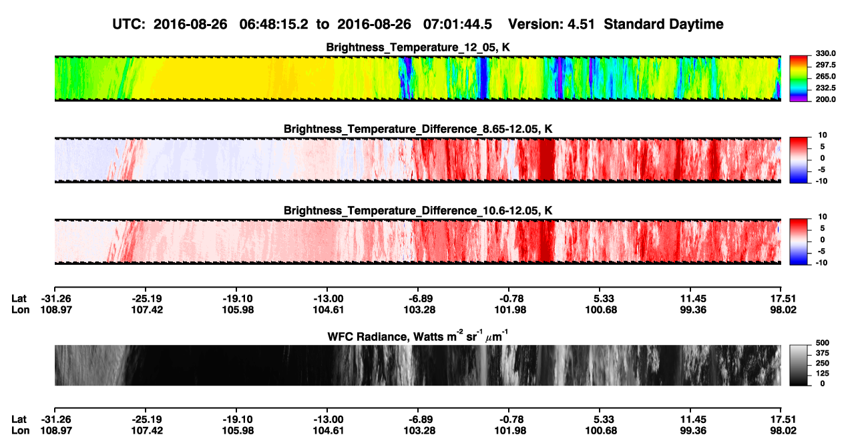Click the 'Brightness_Temperature_Difference_8.65-12.05, K' panel title

pyautogui.click(x=418, y=129)
